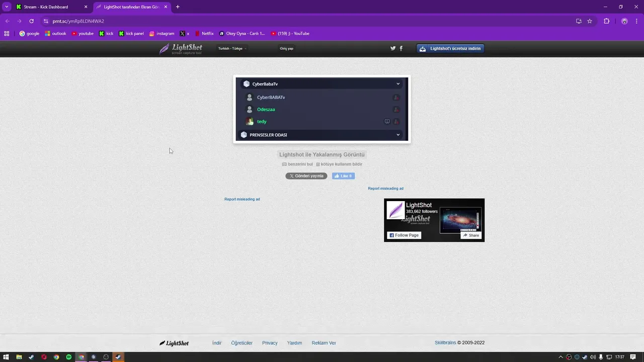The image size is (644, 362).
Task: Click the LightShot logo in footer
Action: pos(174,343)
